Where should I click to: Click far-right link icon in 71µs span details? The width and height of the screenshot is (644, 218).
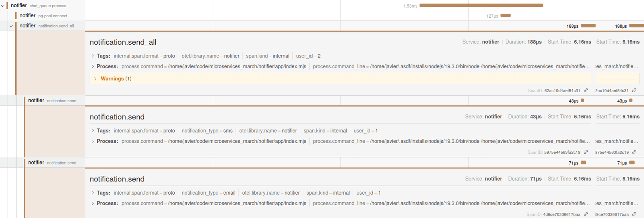[x=634, y=214]
